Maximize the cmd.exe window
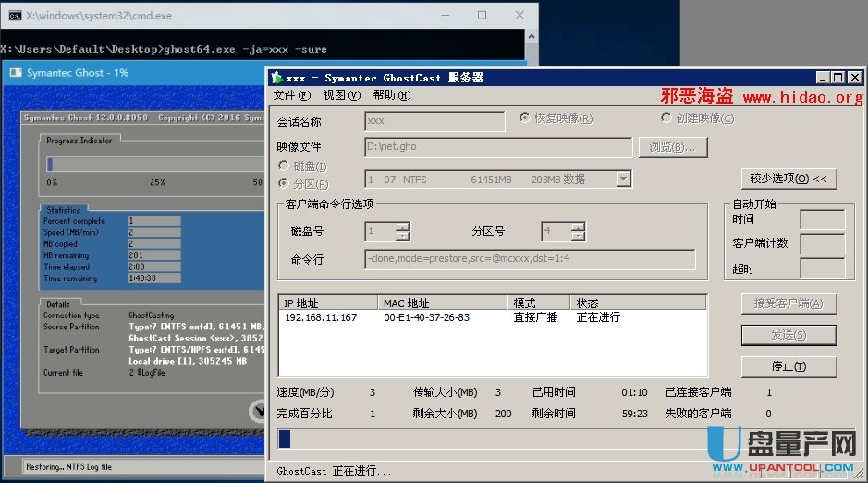The image size is (868, 483). point(482,16)
